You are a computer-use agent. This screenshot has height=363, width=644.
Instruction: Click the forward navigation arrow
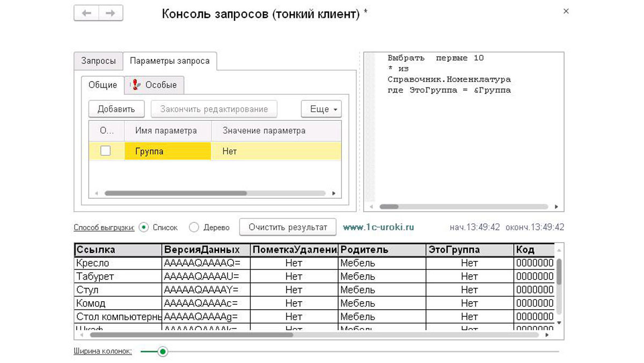coord(111,12)
